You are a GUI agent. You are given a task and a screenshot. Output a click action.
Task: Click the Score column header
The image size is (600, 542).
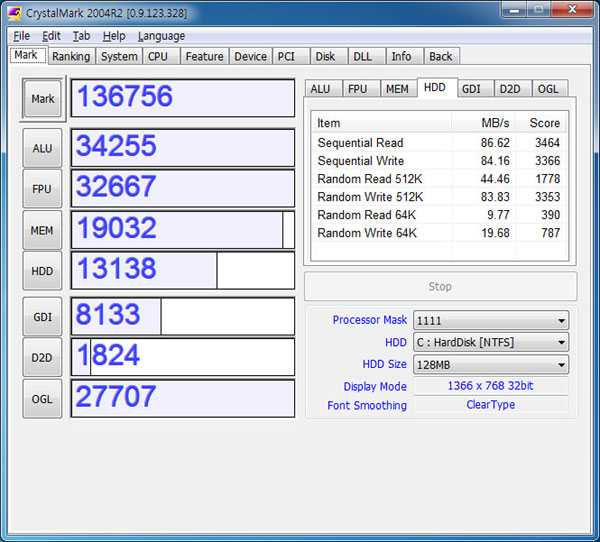(541, 122)
